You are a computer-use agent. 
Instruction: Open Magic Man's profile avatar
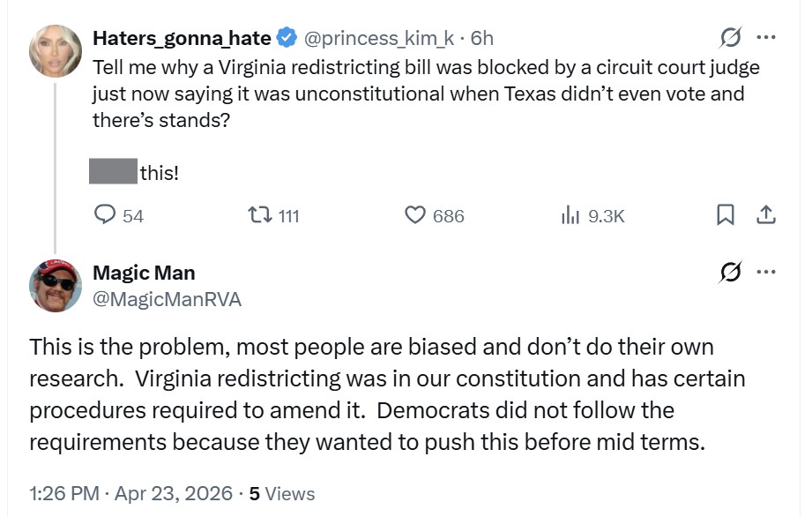pyautogui.click(x=56, y=286)
